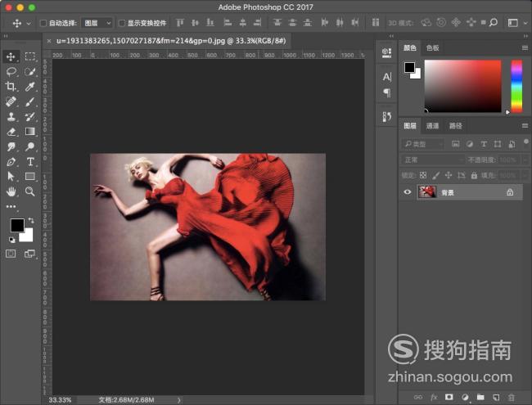
Task: Click Auto-Align Layers icon
Action: (x=375, y=23)
